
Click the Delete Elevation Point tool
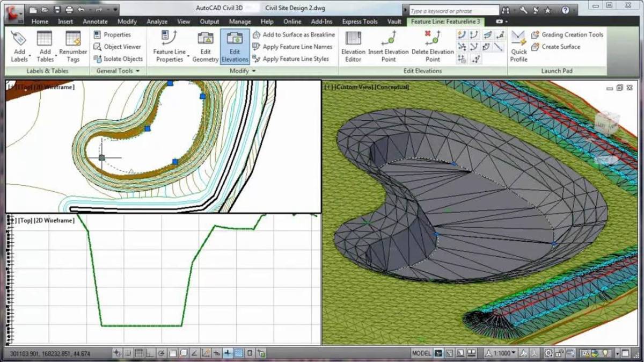pos(432,46)
